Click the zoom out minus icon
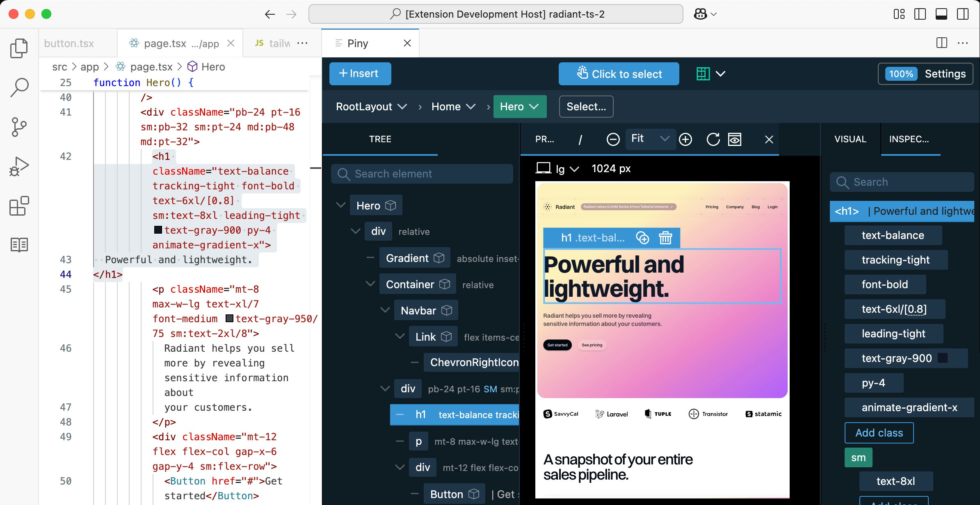 pyautogui.click(x=613, y=139)
